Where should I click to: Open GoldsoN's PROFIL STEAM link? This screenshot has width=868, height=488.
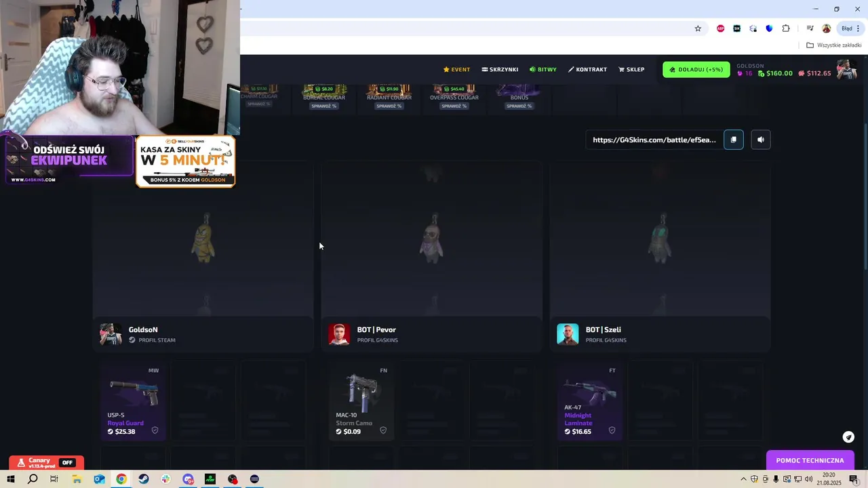[152, 340]
